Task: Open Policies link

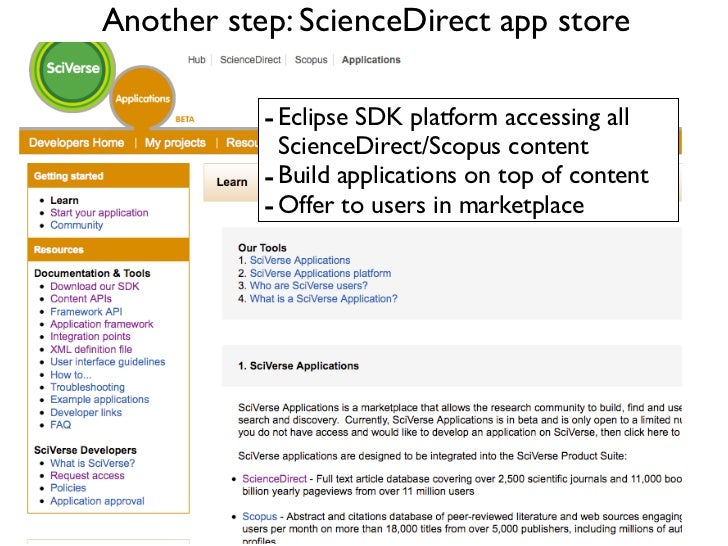Action: 68,488
